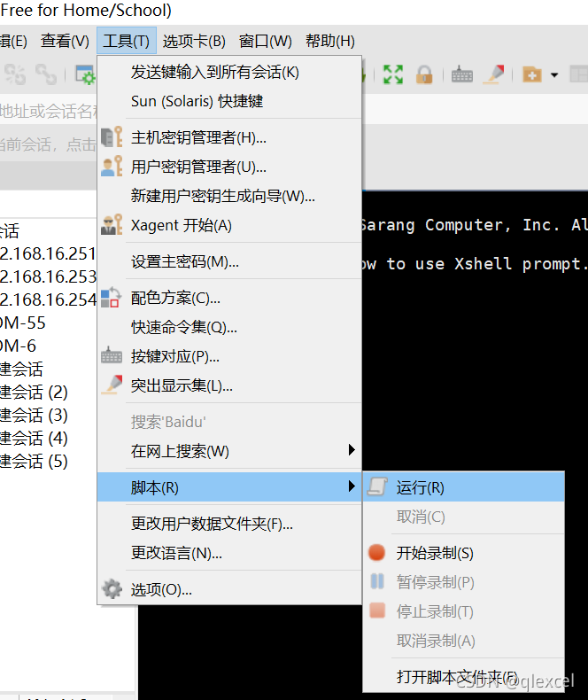Image resolution: width=588 pixels, height=700 pixels.
Task: Choose 打开脚本文件夹 submenu entry
Action: [x=464, y=677]
